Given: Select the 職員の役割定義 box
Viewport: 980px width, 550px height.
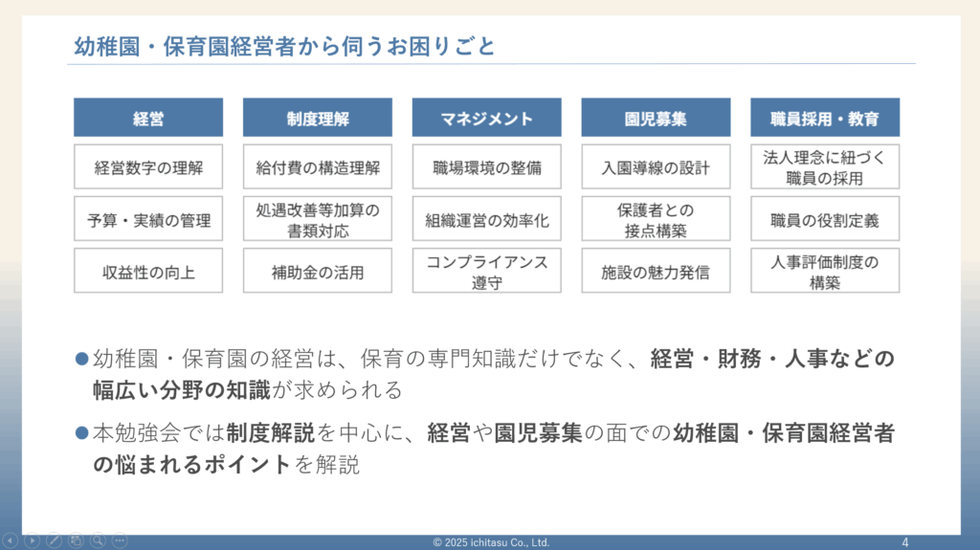Looking at the screenshot, I should (825, 219).
